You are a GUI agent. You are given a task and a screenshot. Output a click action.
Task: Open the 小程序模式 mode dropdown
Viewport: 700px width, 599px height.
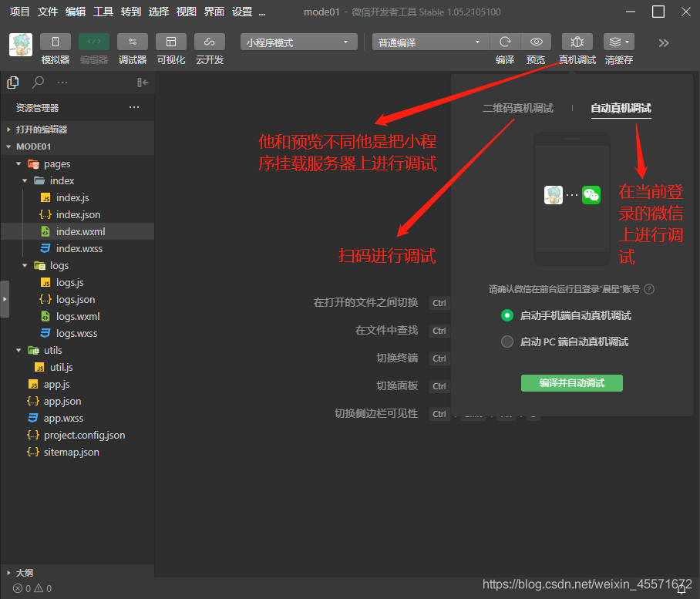298,42
